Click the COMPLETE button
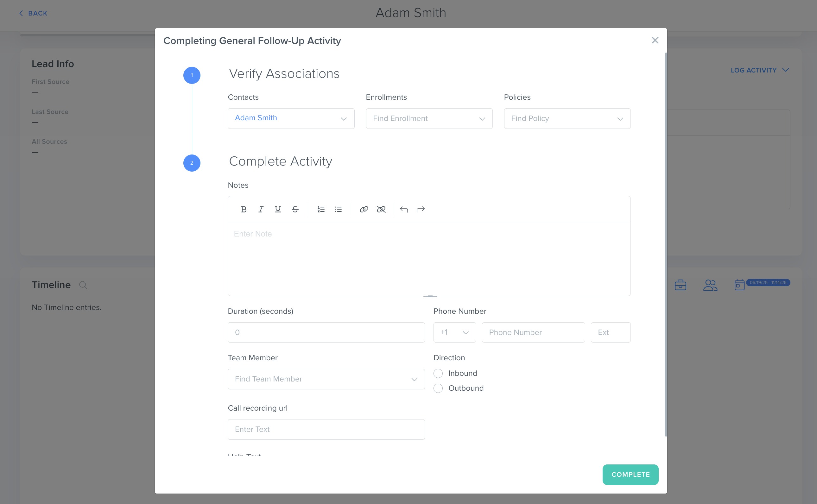This screenshot has width=817, height=504. click(x=630, y=474)
